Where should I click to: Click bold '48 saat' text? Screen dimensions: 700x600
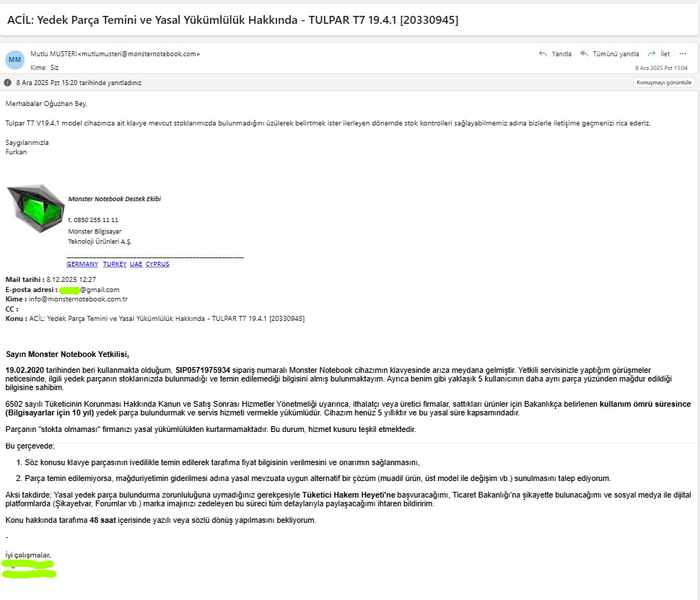(102, 521)
